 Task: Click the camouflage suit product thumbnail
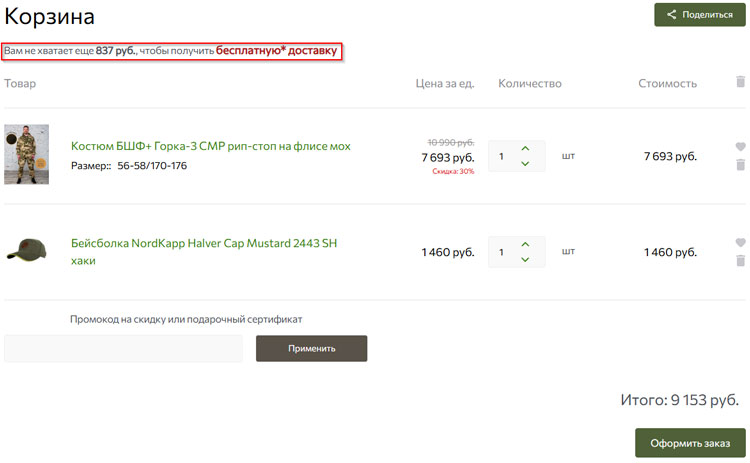pos(26,155)
